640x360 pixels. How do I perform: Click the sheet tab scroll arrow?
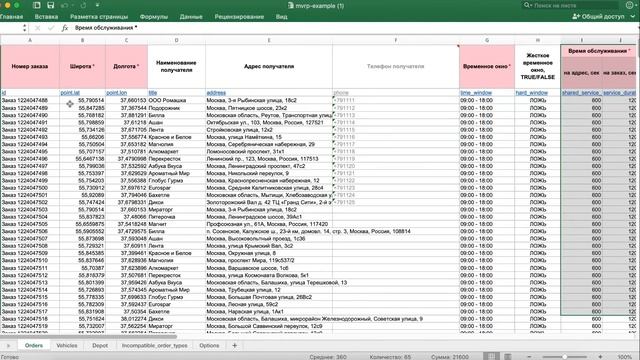click(x=8, y=346)
